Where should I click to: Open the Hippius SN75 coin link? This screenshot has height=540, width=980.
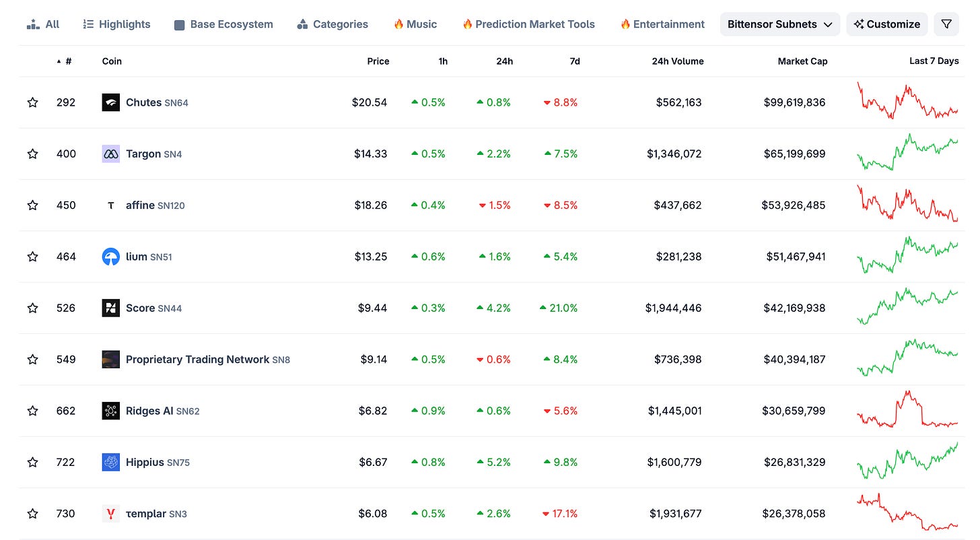158,462
